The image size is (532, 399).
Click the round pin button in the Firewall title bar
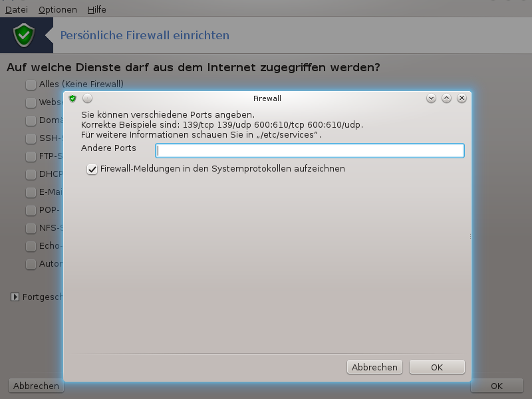point(87,98)
